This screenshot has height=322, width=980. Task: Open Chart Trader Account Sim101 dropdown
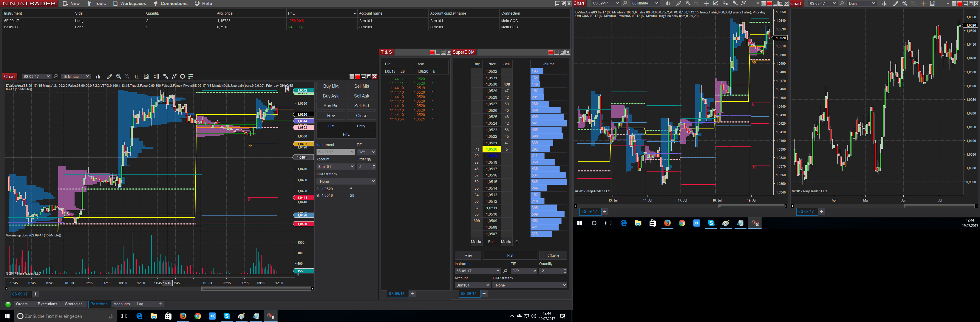coord(336,166)
